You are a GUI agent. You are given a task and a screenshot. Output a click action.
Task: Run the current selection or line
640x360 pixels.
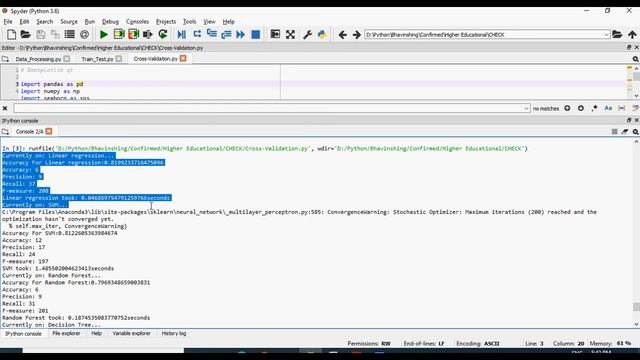148,35
